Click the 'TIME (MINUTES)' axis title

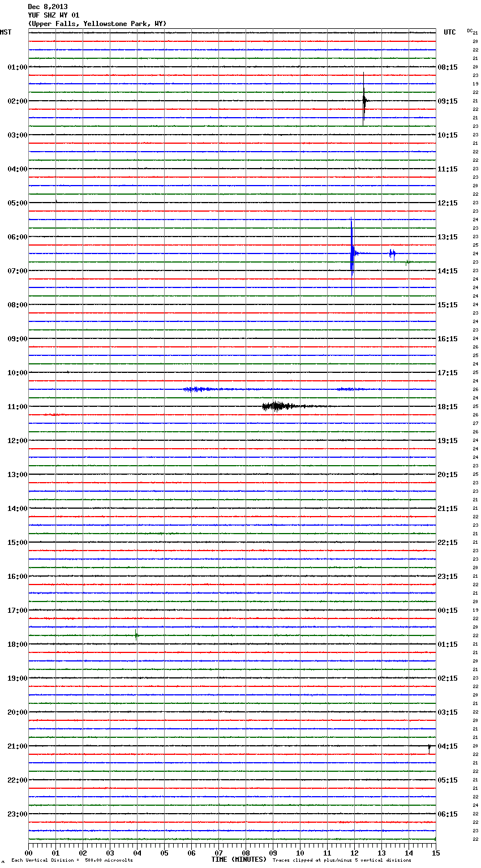coord(239,860)
